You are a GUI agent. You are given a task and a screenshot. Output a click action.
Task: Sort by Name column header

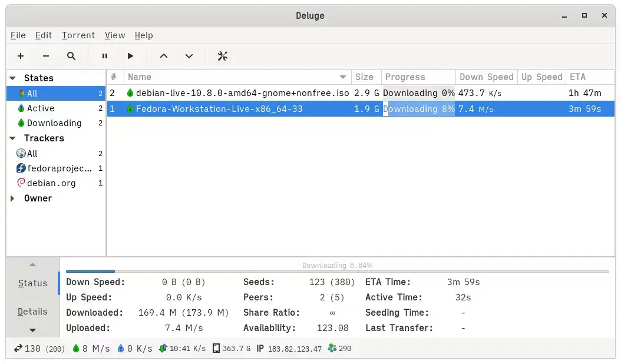pyautogui.click(x=237, y=77)
